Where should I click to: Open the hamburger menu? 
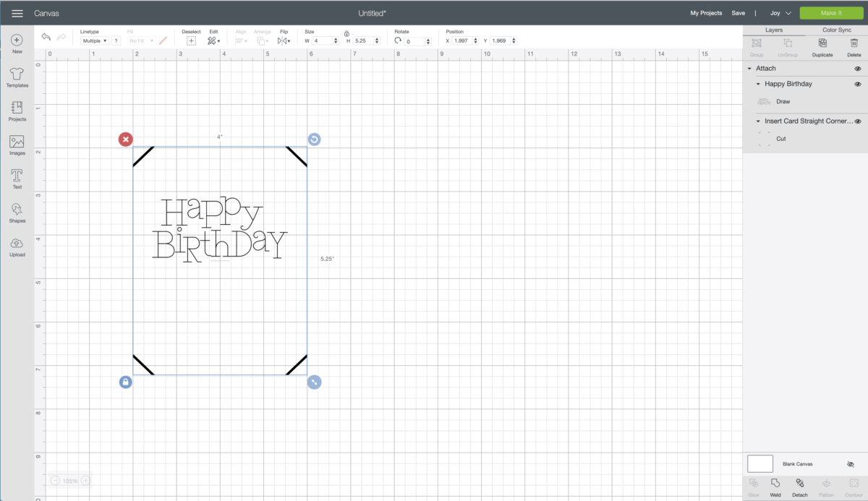tap(17, 12)
